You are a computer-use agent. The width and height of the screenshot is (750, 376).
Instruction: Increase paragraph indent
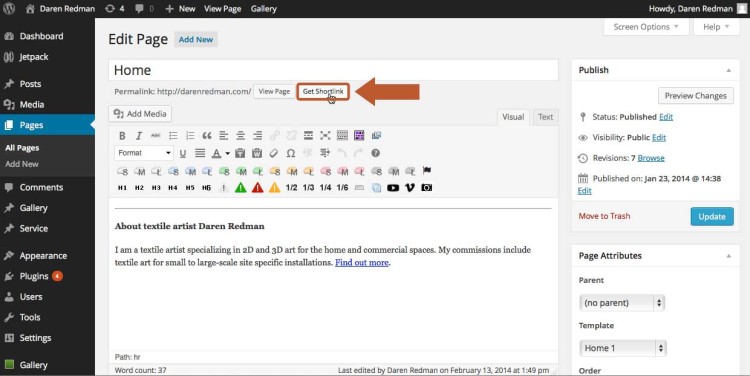(325, 153)
